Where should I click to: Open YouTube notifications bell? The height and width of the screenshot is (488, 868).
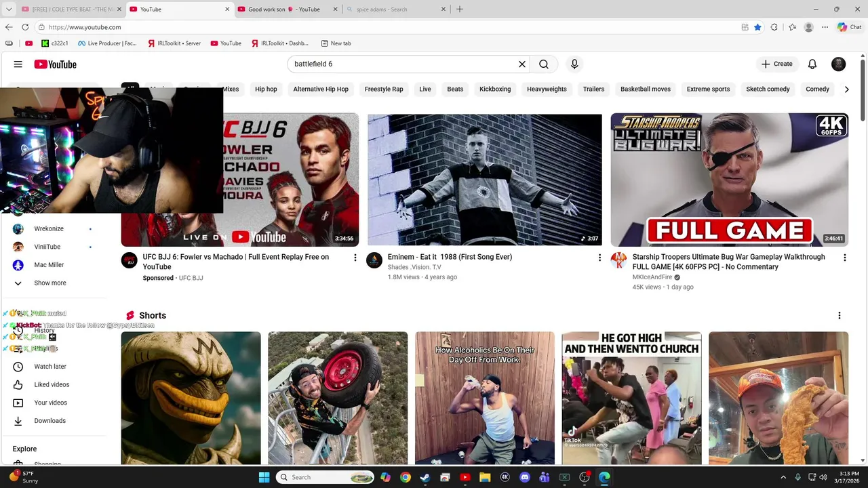[x=812, y=64]
